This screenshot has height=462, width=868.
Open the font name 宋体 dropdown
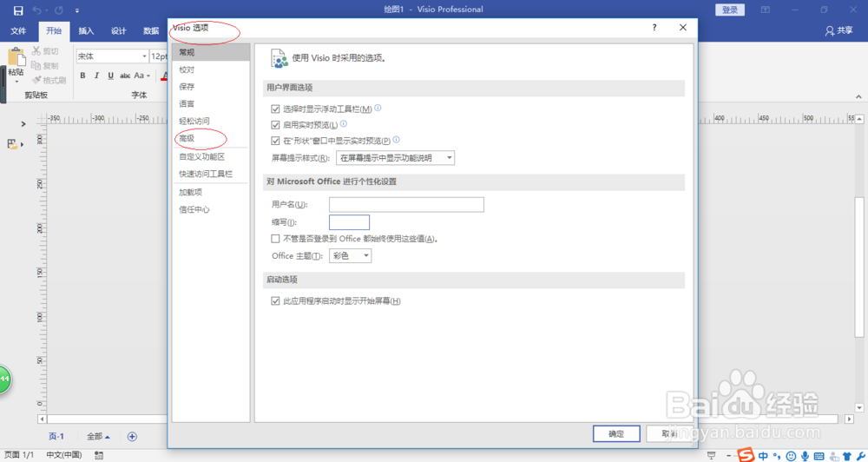144,56
